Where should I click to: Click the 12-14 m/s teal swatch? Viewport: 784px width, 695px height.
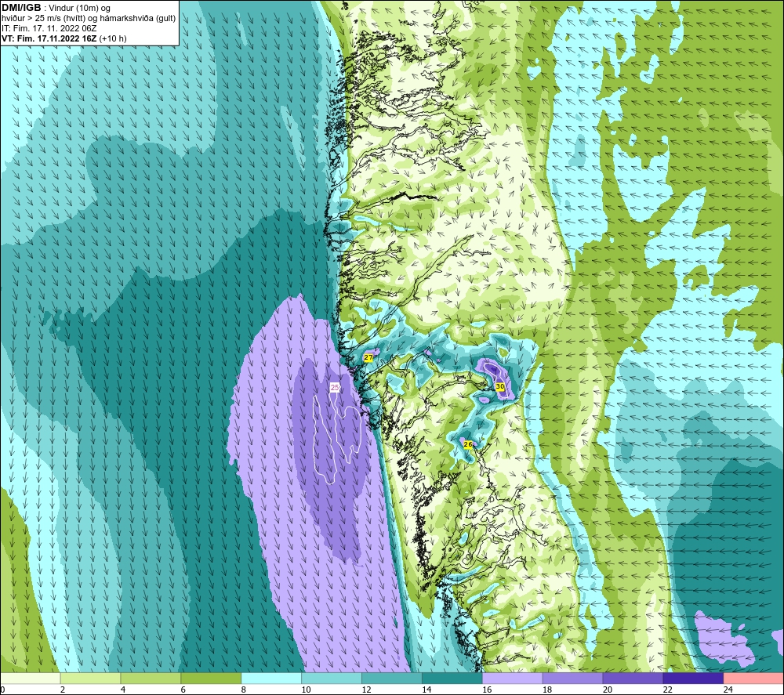(x=391, y=678)
